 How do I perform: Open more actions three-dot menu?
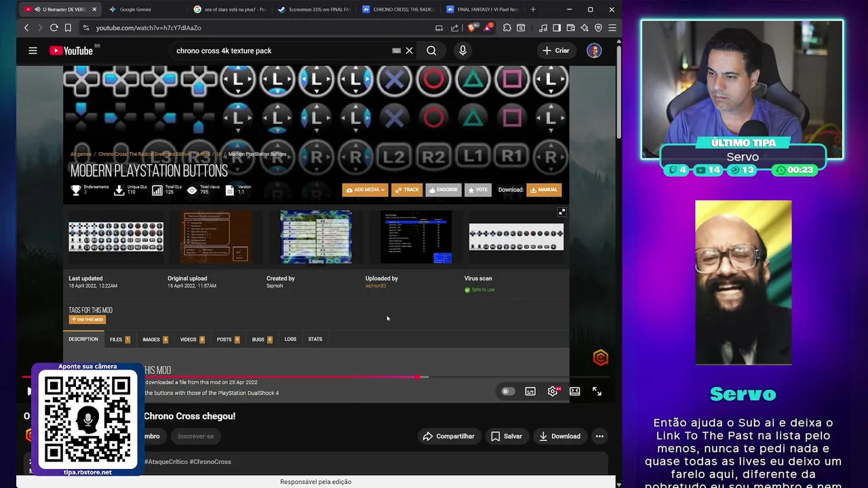(x=599, y=436)
